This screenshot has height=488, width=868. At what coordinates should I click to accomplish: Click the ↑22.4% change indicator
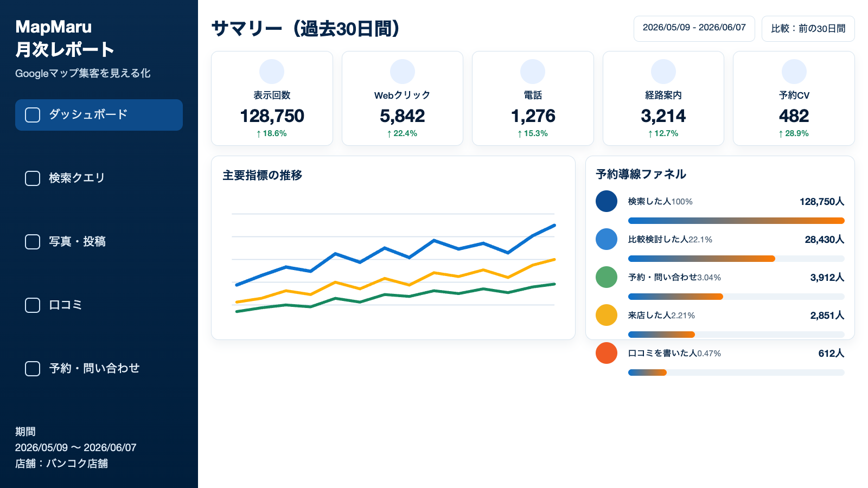[403, 133]
